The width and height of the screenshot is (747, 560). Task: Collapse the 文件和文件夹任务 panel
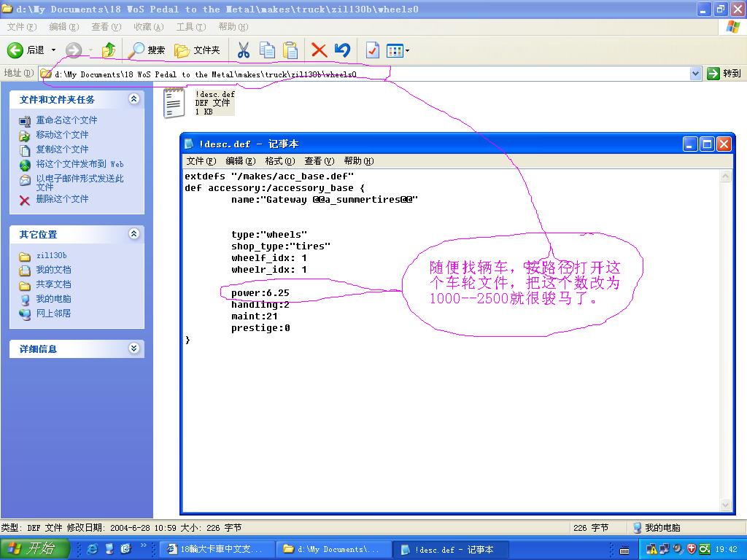pyautogui.click(x=133, y=99)
